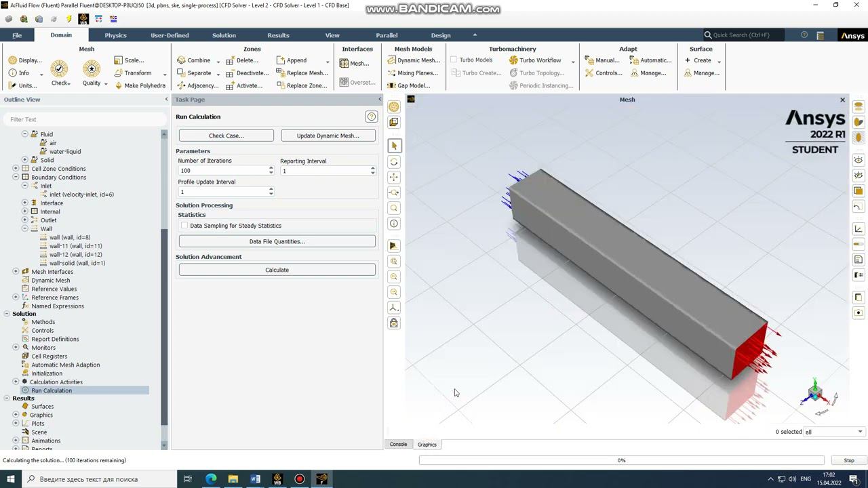Viewport: 868px width, 488px height.
Task: Click the Number of Iterations input field
Action: (x=222, y=171)
